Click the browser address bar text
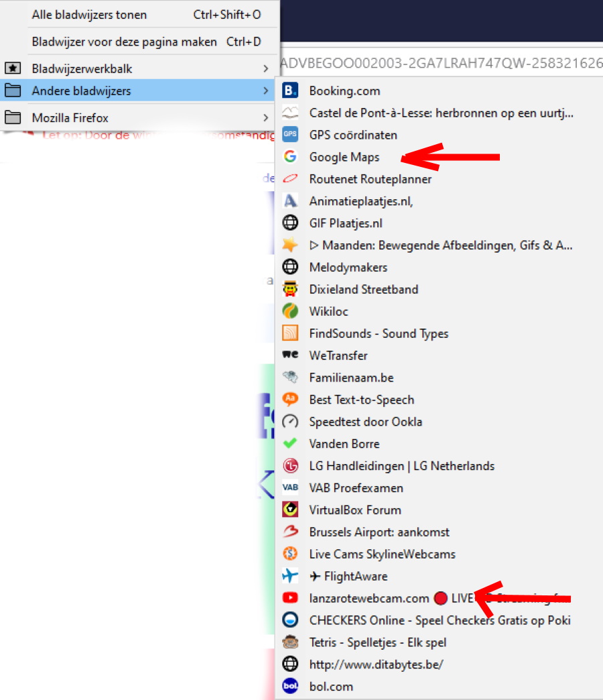Viewport: 603px width, 700px height. point(442,63)
